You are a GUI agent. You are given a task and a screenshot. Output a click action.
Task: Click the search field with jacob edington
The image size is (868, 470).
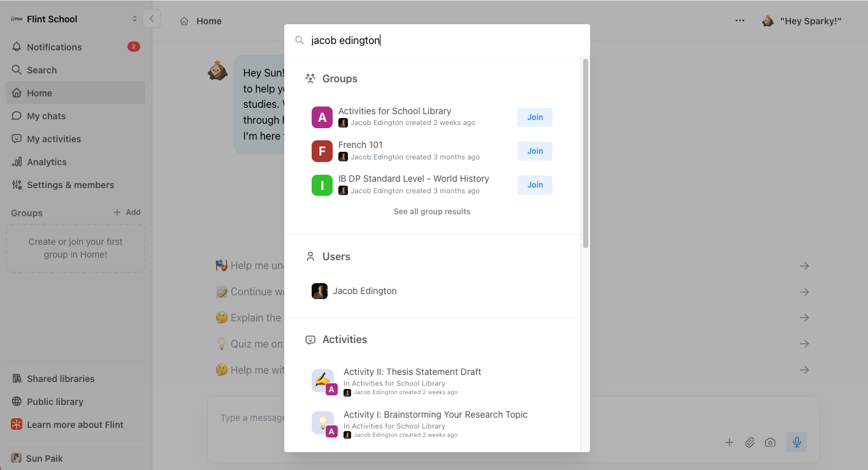tap(437, 41)
